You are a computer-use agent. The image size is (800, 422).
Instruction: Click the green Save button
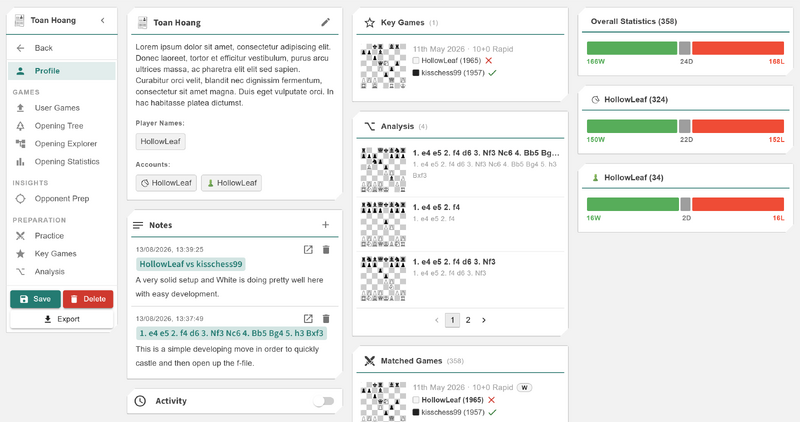click(35, 299)
